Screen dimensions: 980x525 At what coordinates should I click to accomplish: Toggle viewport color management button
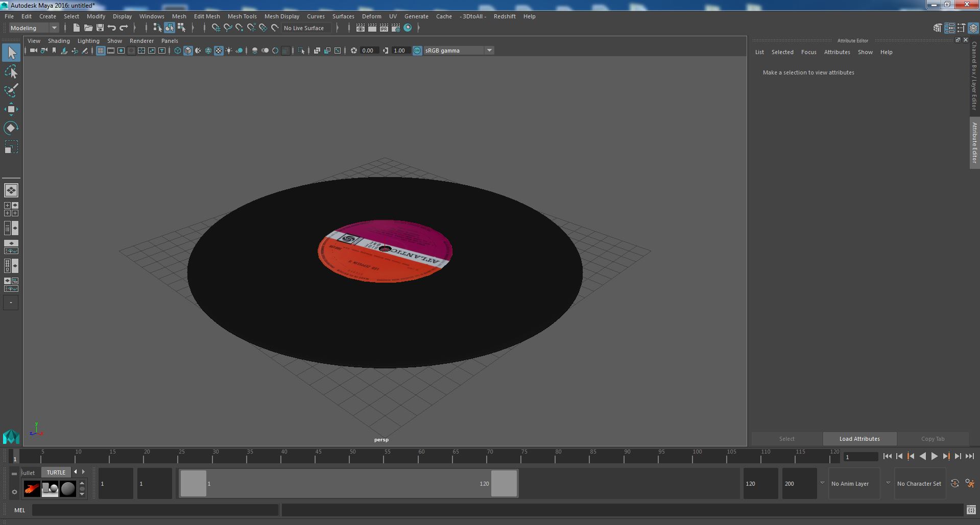click(x=417, y=51)
